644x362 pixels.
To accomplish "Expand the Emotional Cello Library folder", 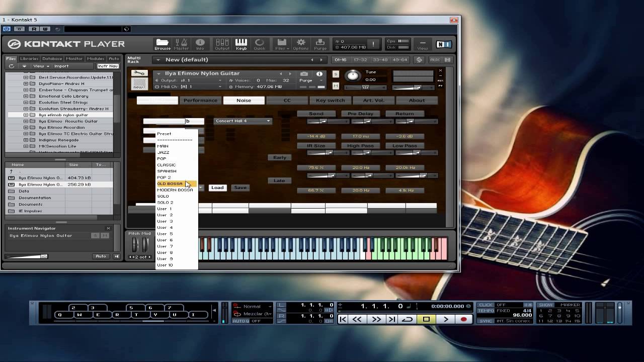I will pyautogui.click(x=26, y=96).
